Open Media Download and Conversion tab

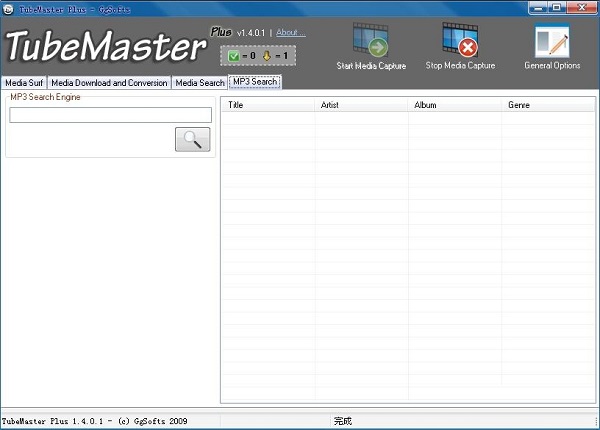(109, 83)
